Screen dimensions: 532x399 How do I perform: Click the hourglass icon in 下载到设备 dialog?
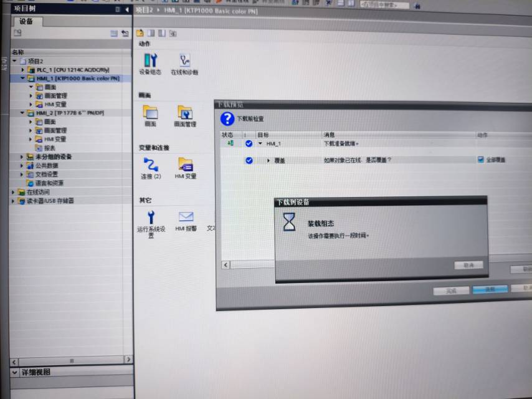click(289, 222)
